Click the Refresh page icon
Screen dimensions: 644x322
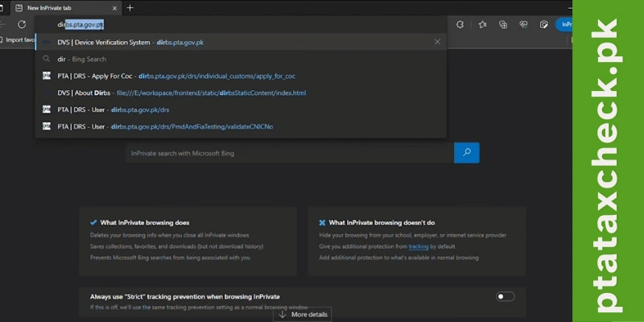tap(22, 25)
